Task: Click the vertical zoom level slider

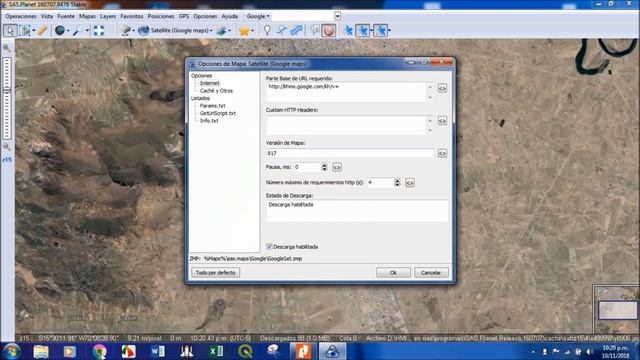Action: click(7, 98)
